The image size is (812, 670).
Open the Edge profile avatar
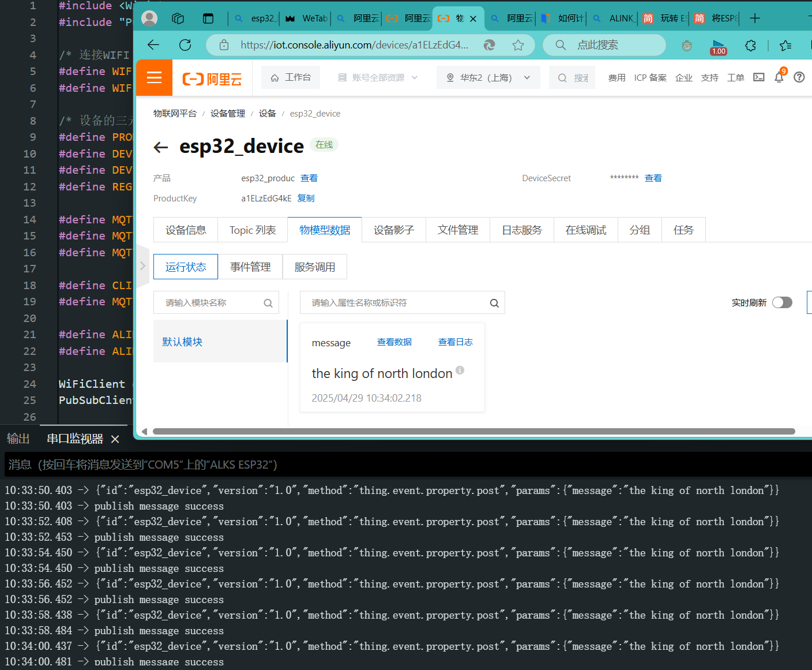[x=149, y=18]
